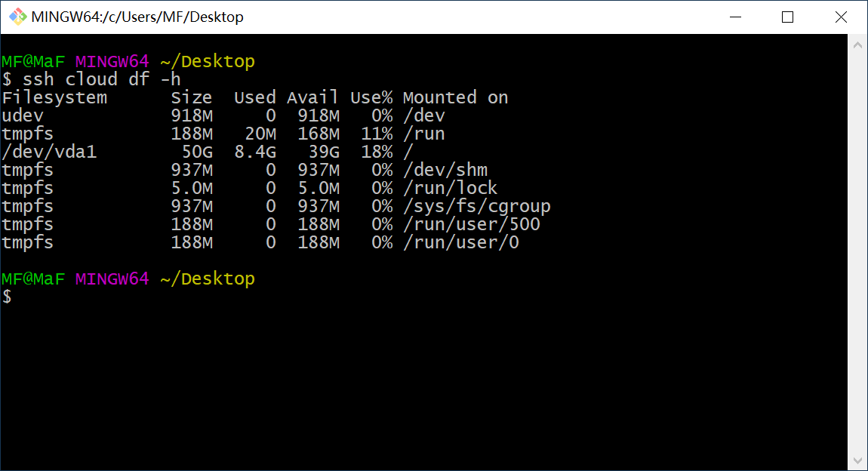Click the /run/lock mount path
Viewport: 868px width, 471px height.
451,188
